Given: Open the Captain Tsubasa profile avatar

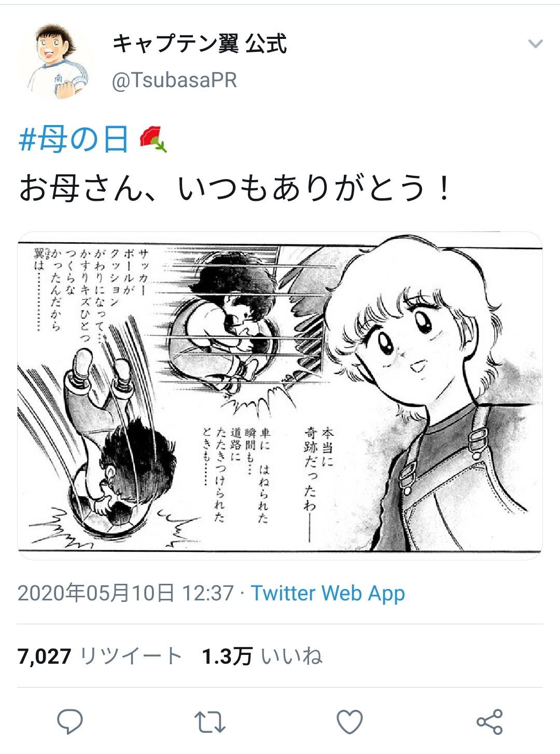Looking at the screenshot, I should 57,61.
